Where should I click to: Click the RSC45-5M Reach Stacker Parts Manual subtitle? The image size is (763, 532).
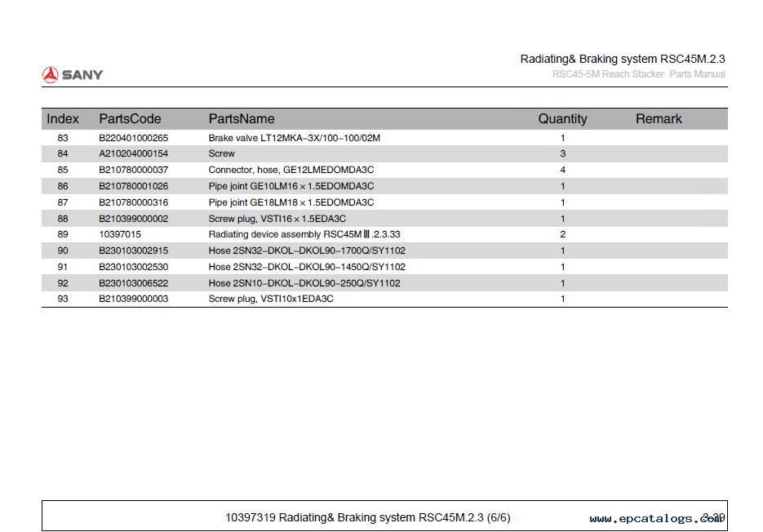pyautogui.click(x=638, y=74)
